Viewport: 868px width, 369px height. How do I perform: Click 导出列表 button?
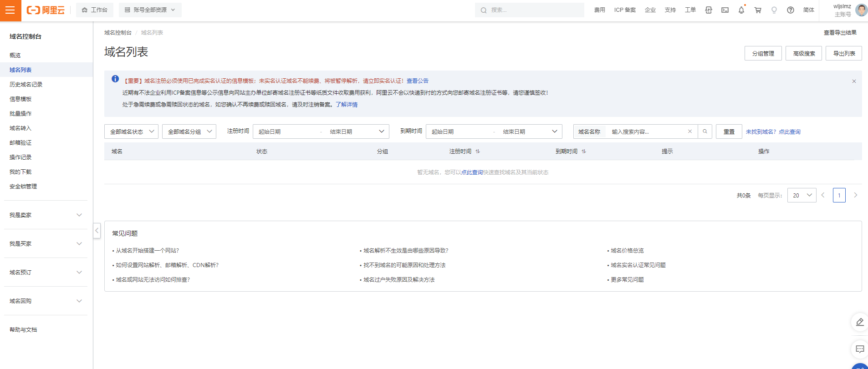pos(844,53)
